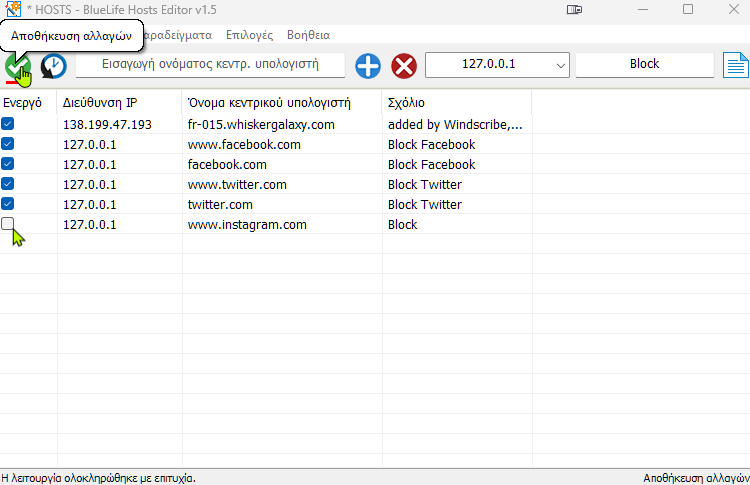The width and height of the screenshot is (750, 485).
Task: Click the backup restore clock icon
Action: [54, 66]
